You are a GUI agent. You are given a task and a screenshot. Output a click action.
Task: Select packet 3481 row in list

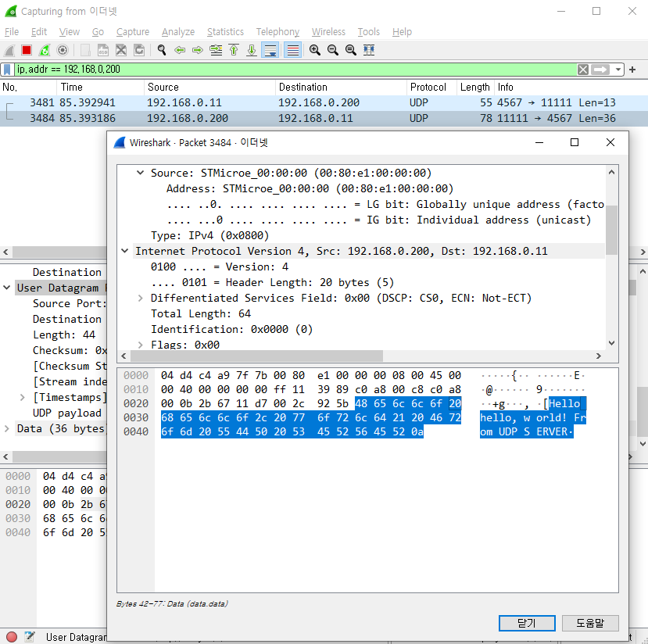click(324, 102)
